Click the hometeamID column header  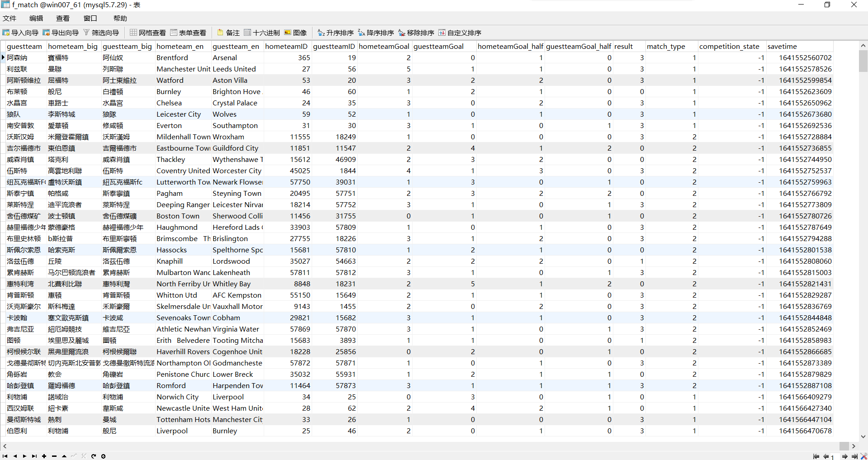[x=288, y=46]
